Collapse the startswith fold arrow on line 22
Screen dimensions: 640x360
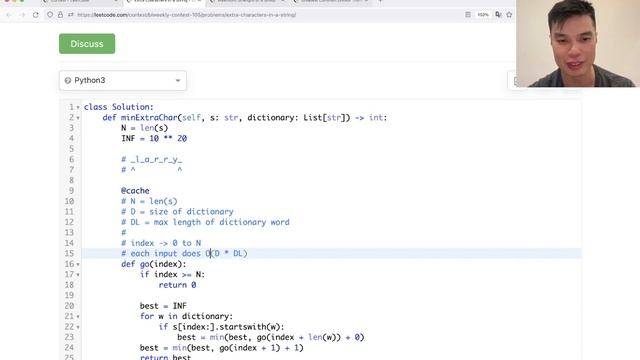78,327
